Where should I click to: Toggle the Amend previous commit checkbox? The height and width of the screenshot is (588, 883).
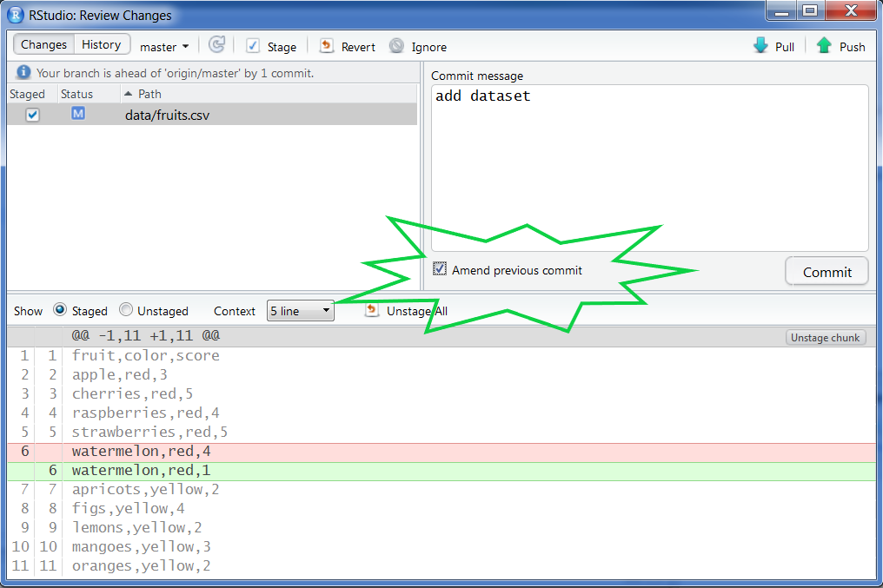(x=440, y=270)
